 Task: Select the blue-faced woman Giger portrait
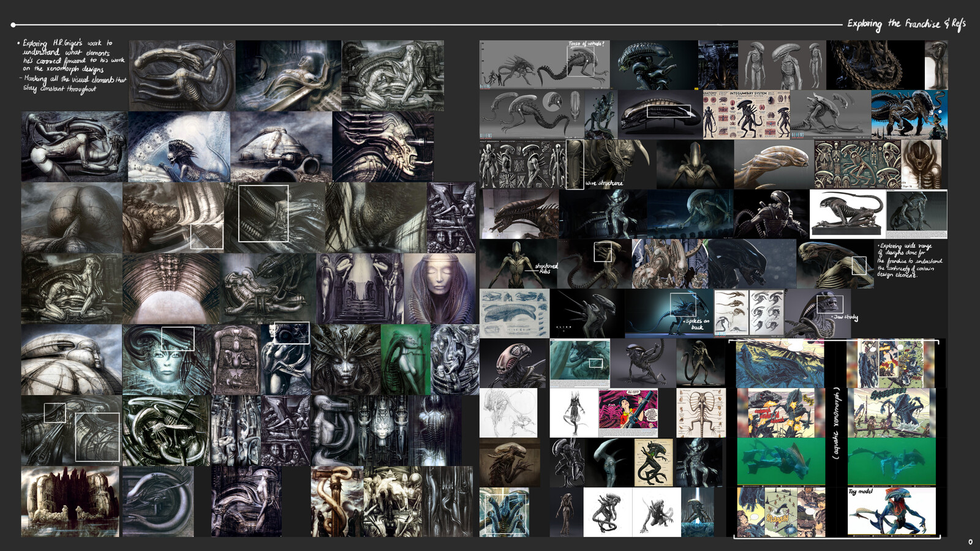(167, 359)
